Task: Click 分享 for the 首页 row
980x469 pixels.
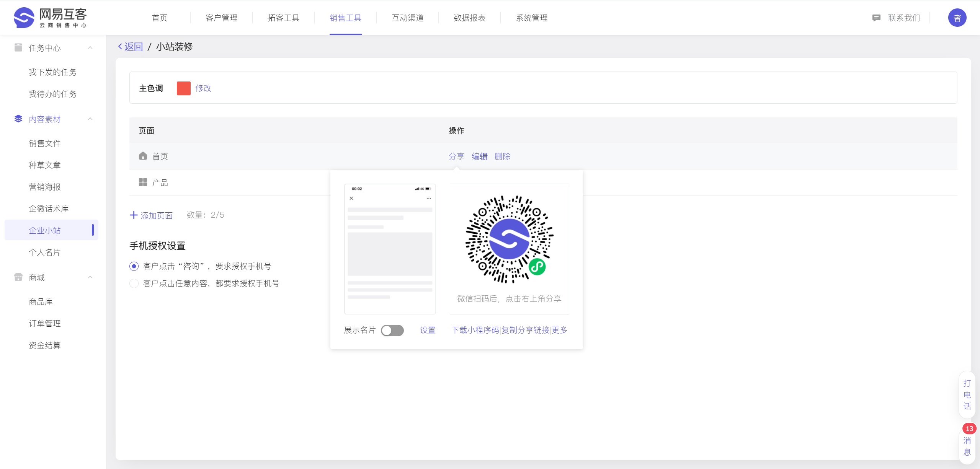Action: coord(456,156)
